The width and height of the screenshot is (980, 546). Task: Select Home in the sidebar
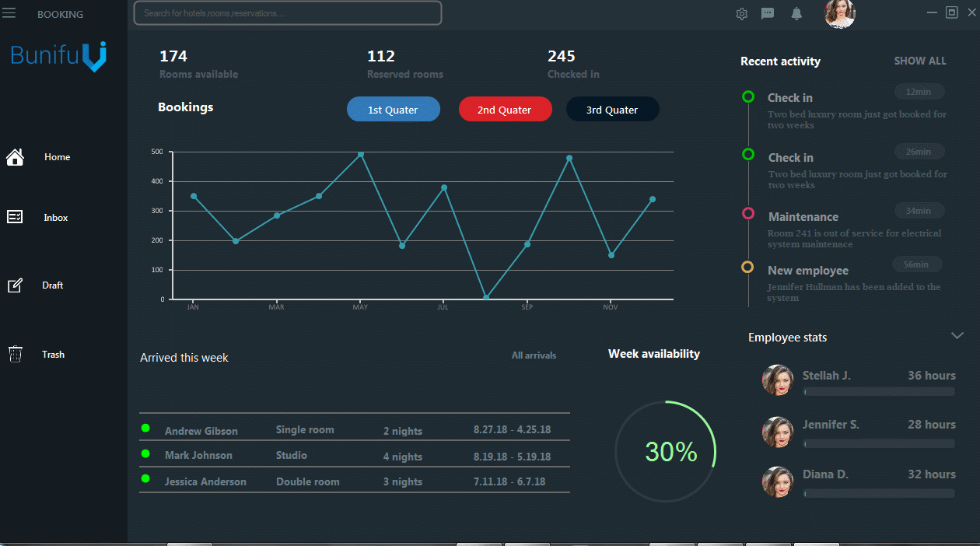click(47, 157)
